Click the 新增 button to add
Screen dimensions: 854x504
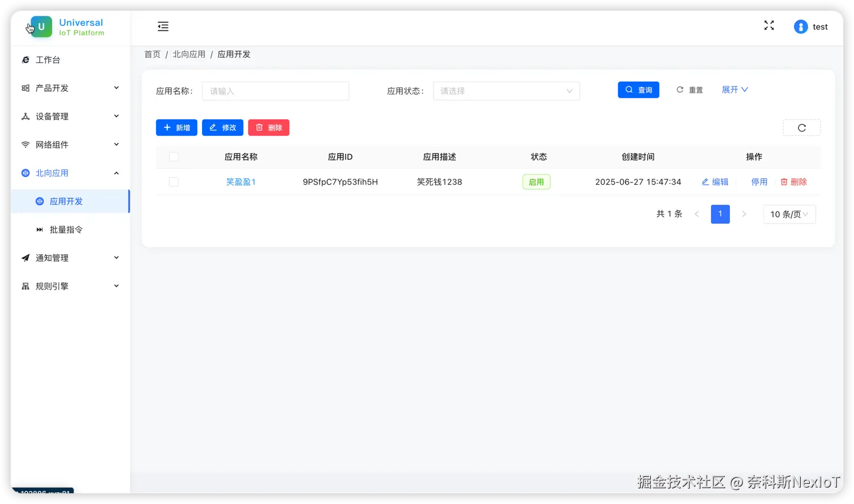(176, 127)
